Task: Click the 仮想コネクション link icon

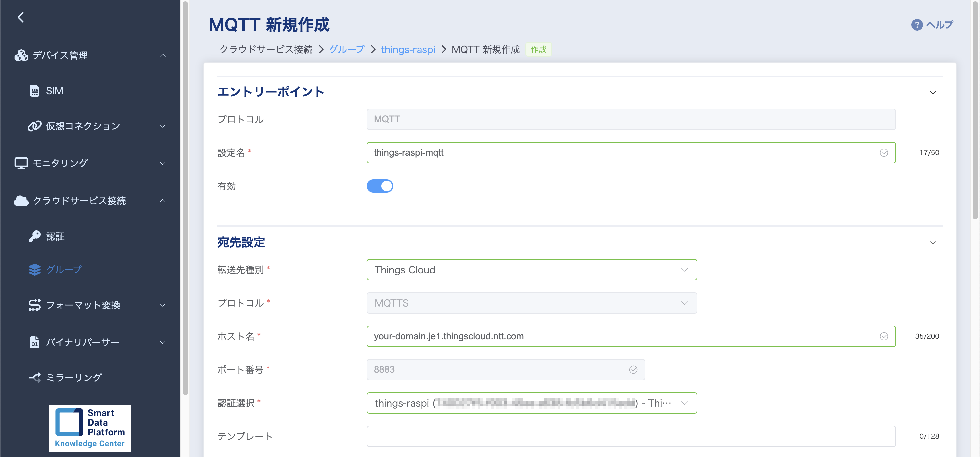Action: coord(35,126)
